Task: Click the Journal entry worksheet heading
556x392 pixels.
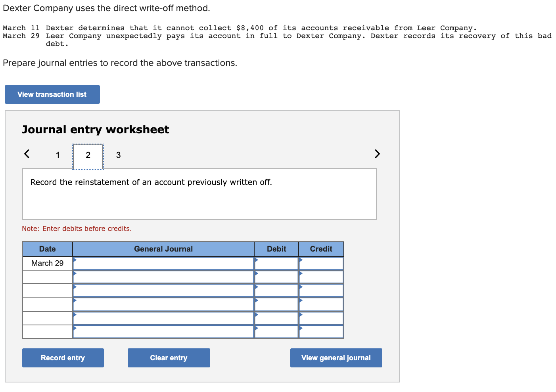Action: click(96, 130)
